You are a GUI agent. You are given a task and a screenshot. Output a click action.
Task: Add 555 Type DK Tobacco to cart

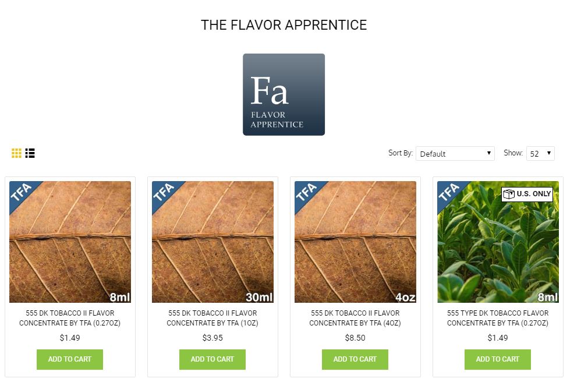tap(498, 359)
